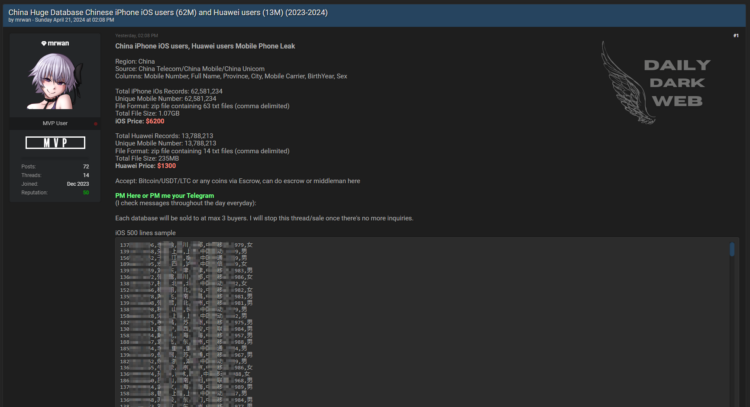Open the thread title about China Huge Database

coord(168,12)
